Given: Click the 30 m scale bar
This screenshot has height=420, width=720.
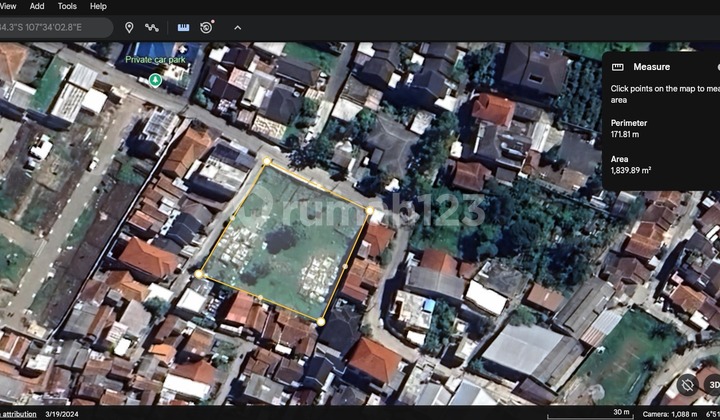Looking at the screenshot, I should click(590, 414).
